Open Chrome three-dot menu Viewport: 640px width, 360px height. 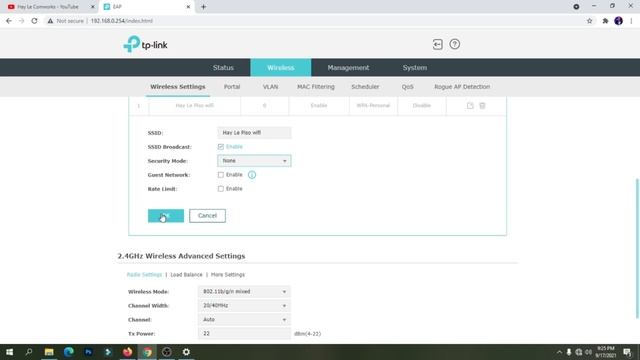631,21
